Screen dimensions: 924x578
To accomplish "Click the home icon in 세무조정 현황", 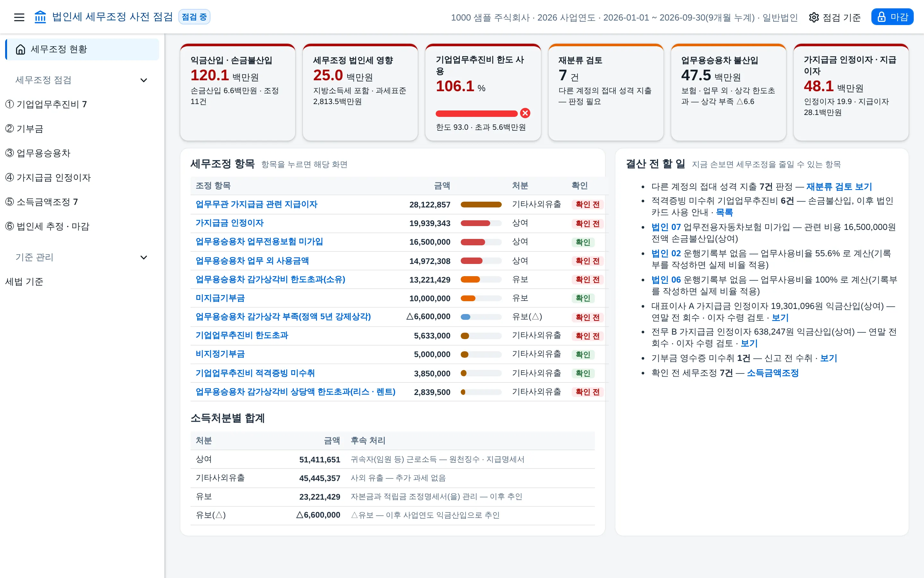I will (x=21, y=49).
